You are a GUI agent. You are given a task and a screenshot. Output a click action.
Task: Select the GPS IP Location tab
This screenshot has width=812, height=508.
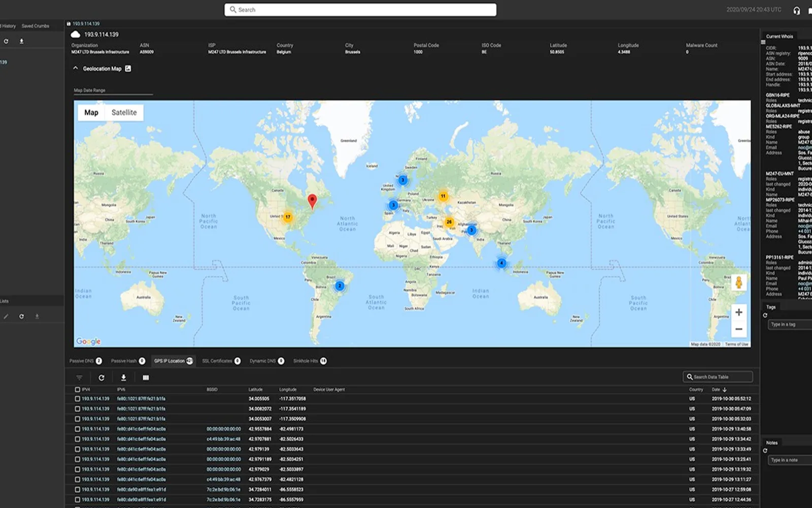(174, 361)
